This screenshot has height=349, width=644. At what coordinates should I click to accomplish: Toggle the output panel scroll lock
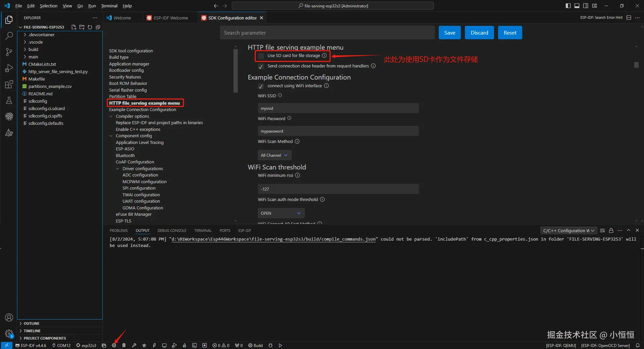click(x=611, y=231)
